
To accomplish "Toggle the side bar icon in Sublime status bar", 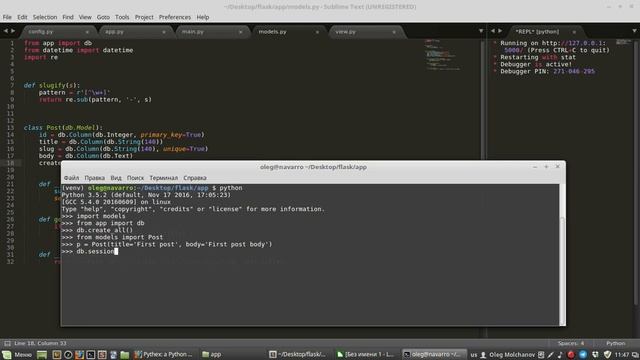I will pos(7,343).
